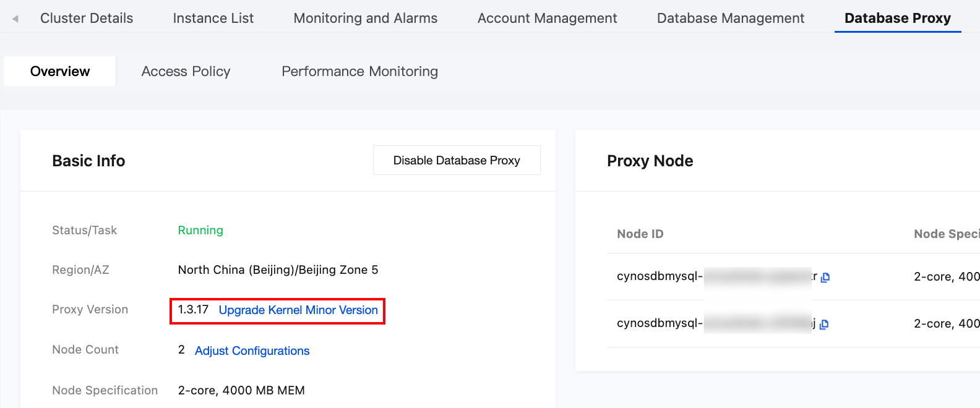The width and height of the screenshot is (980, 408).
Task: Select the Overview sub-tab
Action: click(60, 72)
